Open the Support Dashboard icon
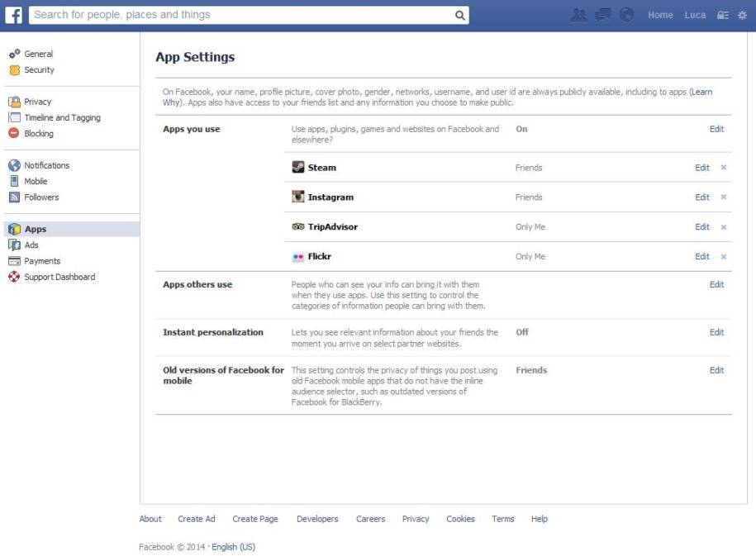Image resolution: width=756 pixels, height=556 pixels. click(14, 276)
